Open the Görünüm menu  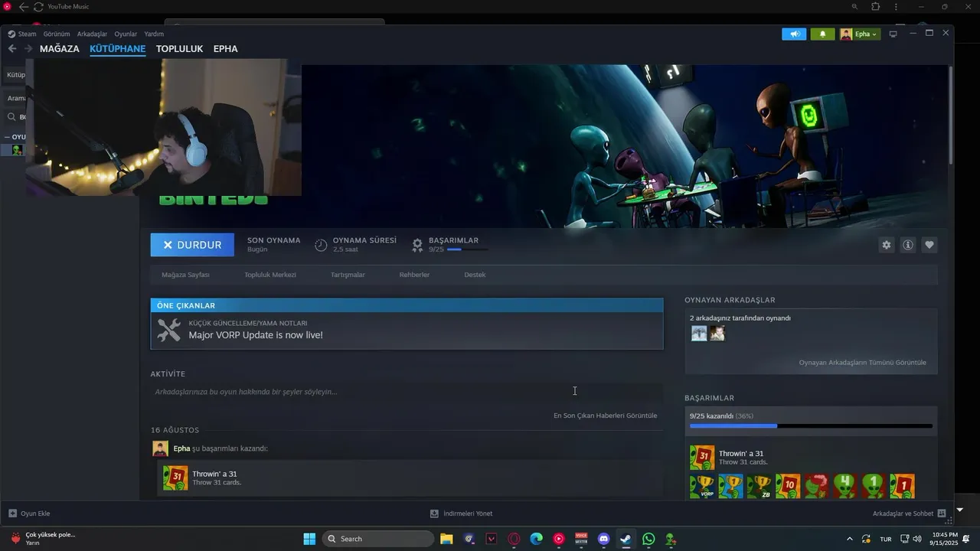pos(57,34)
